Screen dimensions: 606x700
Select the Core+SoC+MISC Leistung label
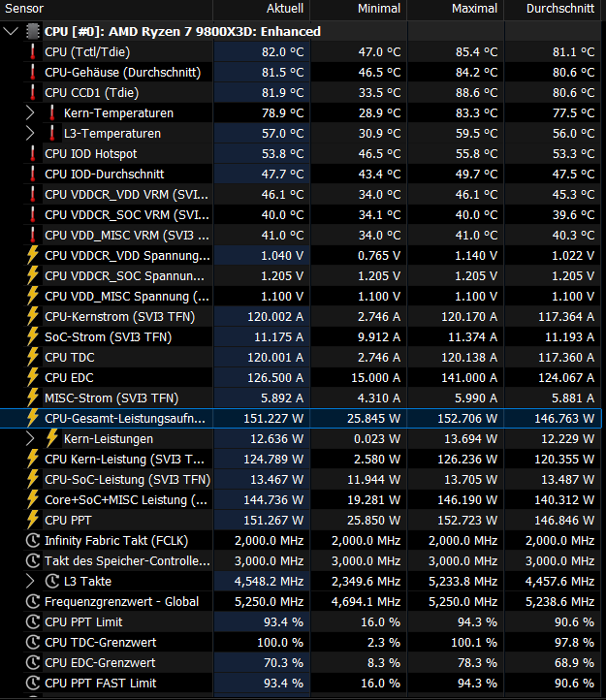coord(126,500)
